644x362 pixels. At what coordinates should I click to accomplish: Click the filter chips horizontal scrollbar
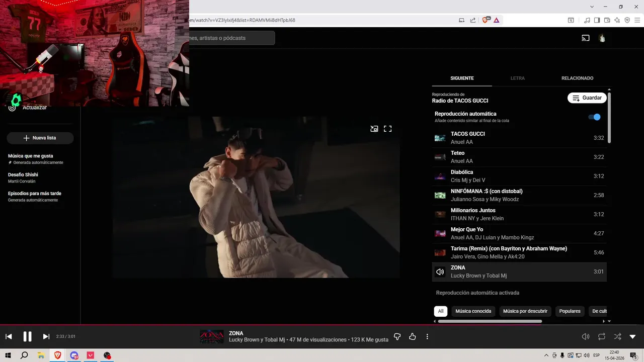[x=490, y=321]
